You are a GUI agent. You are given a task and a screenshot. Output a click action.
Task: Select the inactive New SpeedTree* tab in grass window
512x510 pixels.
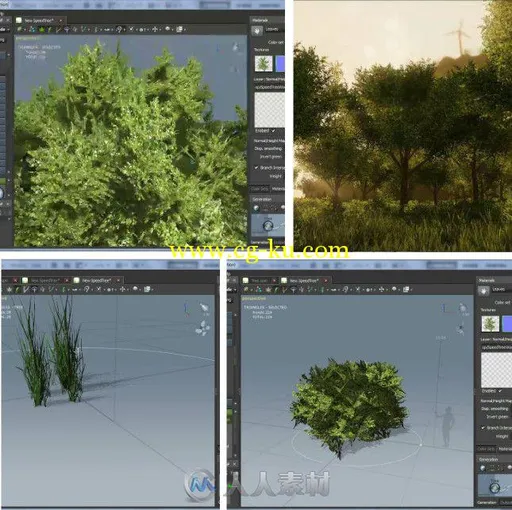coord(45,280)
